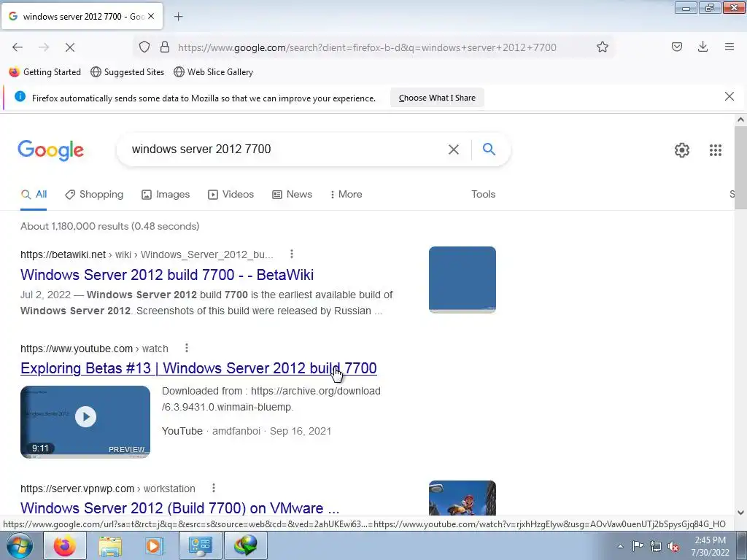Click the address bar URL

pos(367,47)
